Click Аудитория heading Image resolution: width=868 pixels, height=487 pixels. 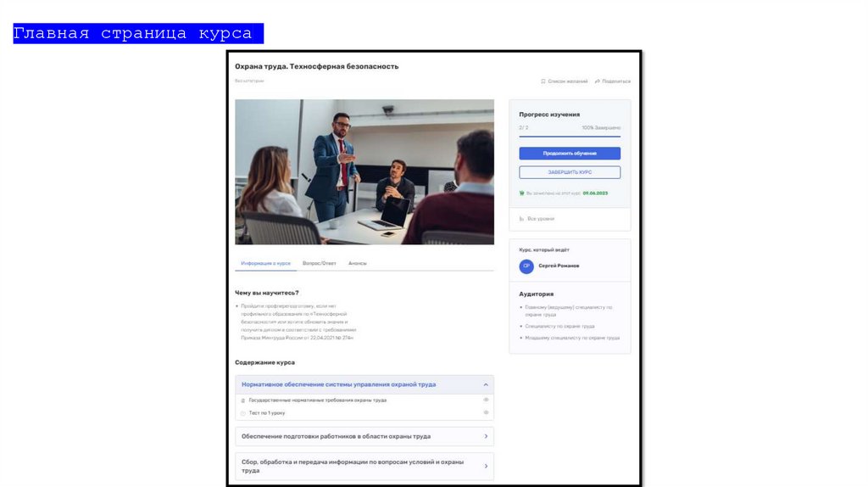(536, 294)
